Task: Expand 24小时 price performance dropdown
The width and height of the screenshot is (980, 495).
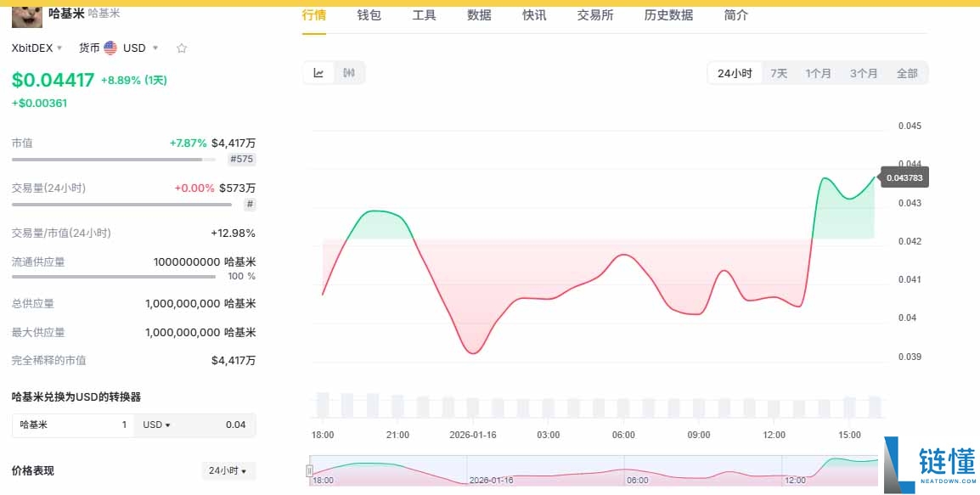Action: pos(228,470)
